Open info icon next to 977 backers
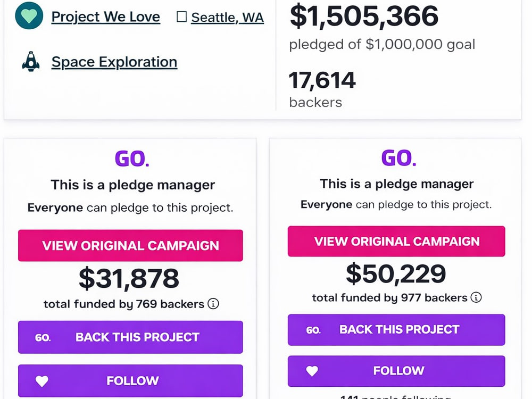Image resolution: width=532 pixels, height=399 pixels. coord(476,297)
